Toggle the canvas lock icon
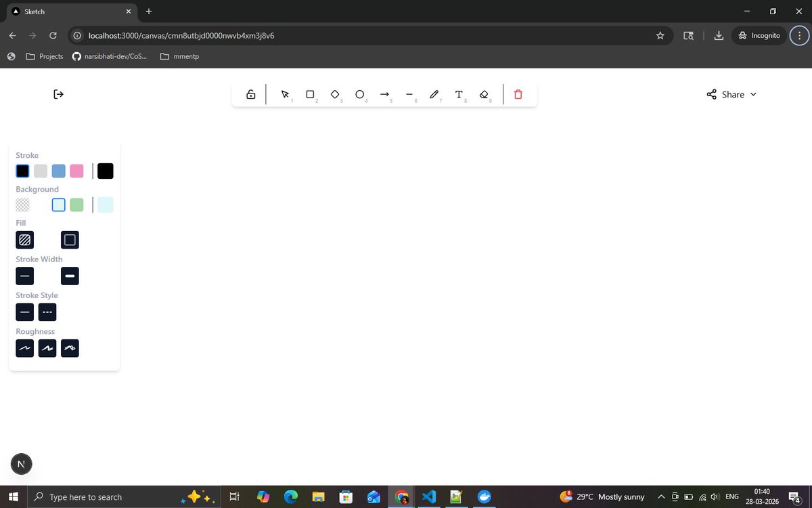812x508 pixels. [250, 94]
